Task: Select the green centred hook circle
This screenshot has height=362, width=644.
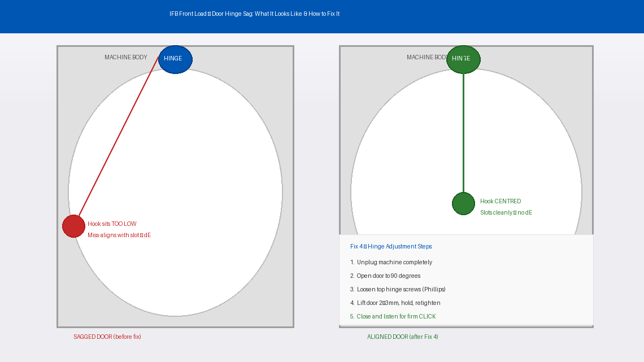Action: click(x=463, y=203)
